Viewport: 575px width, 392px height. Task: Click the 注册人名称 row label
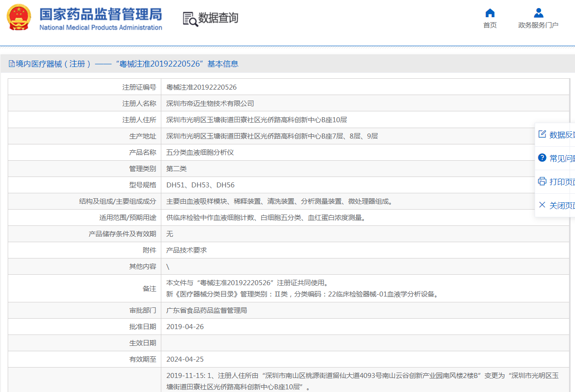(x=139, y=104)
